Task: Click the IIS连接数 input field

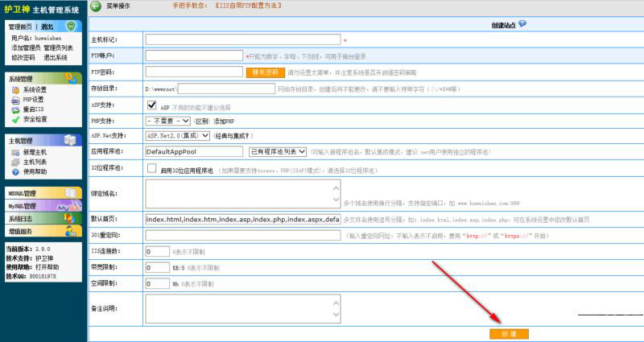Action: (x=157, y=251)
